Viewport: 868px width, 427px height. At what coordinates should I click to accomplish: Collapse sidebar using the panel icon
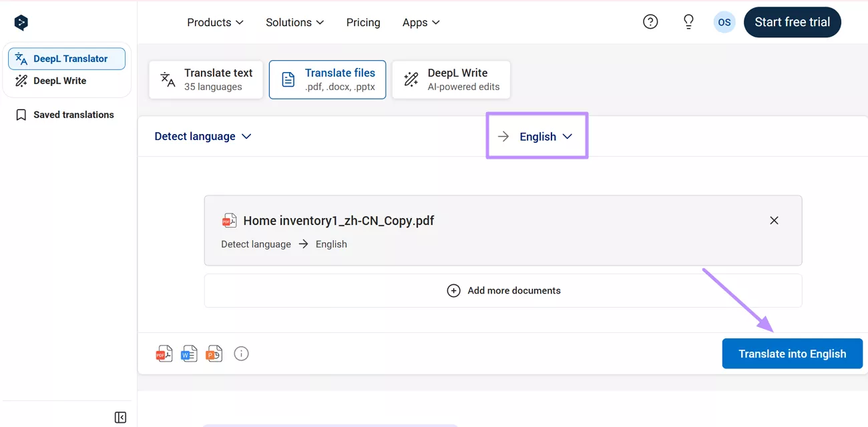click(x=120, y=418)
